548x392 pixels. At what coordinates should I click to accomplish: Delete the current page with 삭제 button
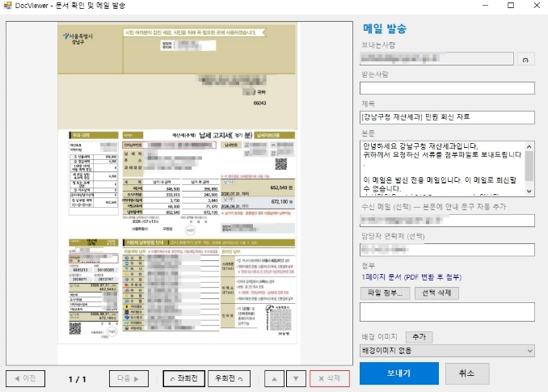(x=329, y=378)
